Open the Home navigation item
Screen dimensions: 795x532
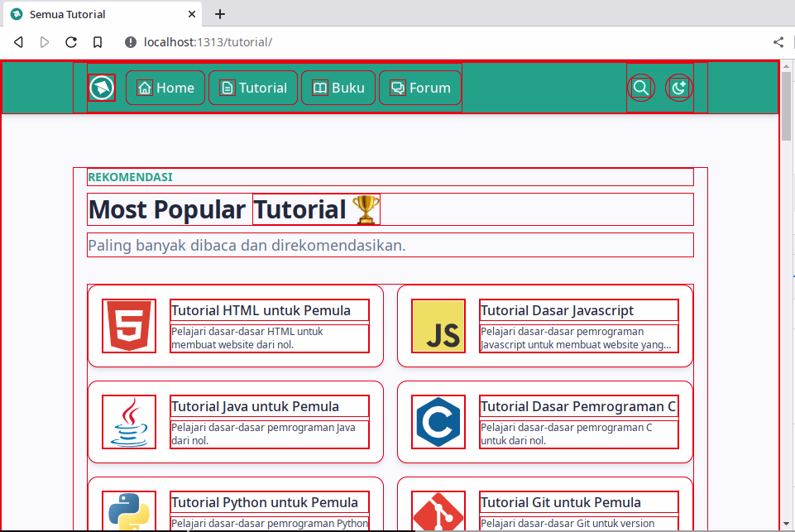165,87
